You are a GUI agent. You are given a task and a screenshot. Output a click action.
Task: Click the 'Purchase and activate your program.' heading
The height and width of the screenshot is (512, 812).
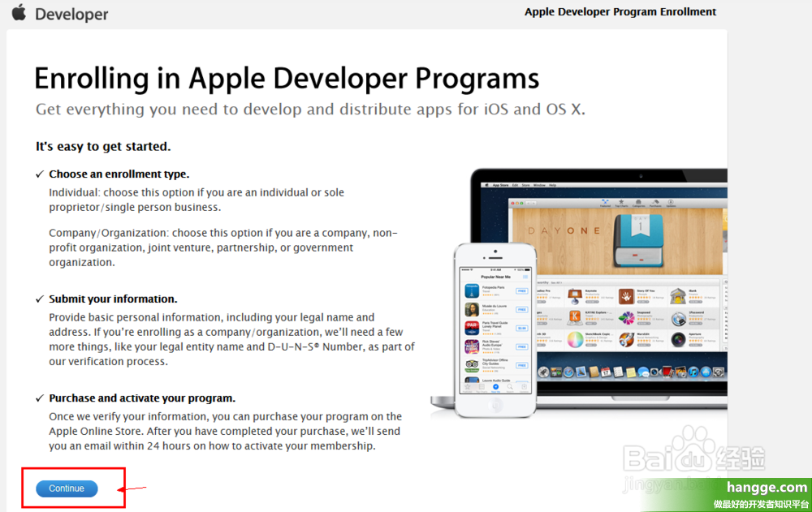pos(142,398)
